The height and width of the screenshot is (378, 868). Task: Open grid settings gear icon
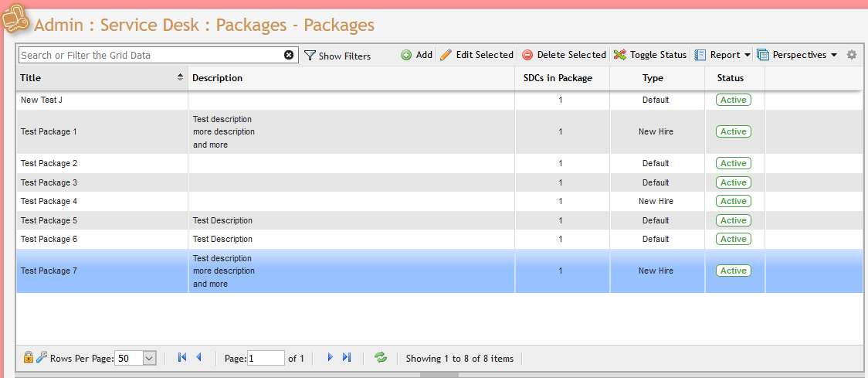(x=852, y=55)
